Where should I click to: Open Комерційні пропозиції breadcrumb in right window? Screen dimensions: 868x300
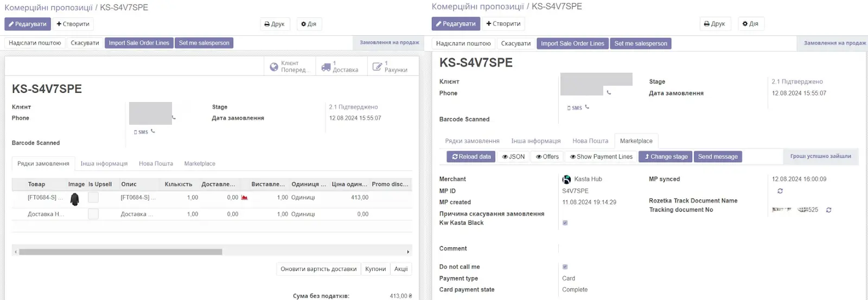(x=477, y=7)
